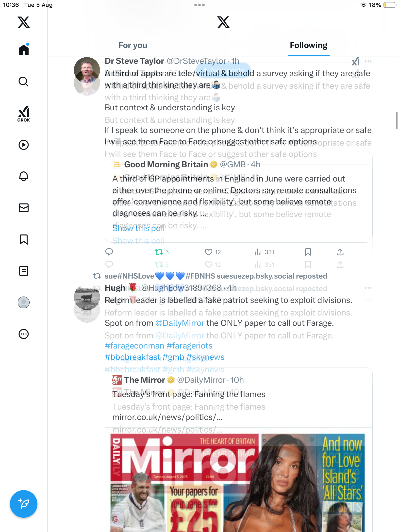Select the Following tab
The width and height of the screenshot is (399, 532).
pos(309,45)
